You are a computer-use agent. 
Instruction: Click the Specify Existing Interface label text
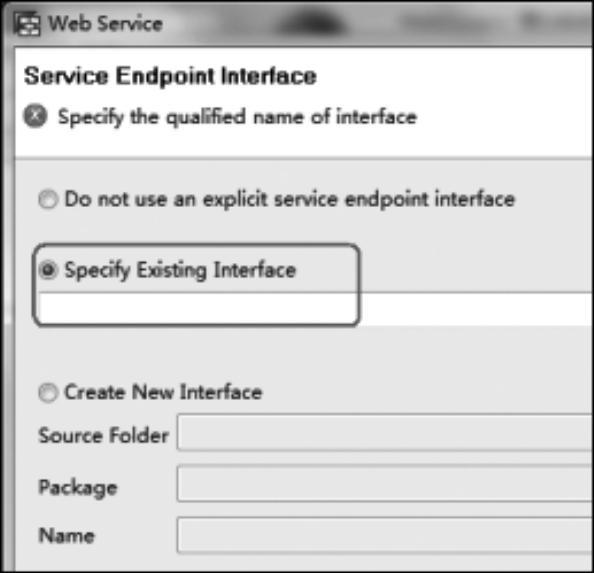tap(180, 270)
